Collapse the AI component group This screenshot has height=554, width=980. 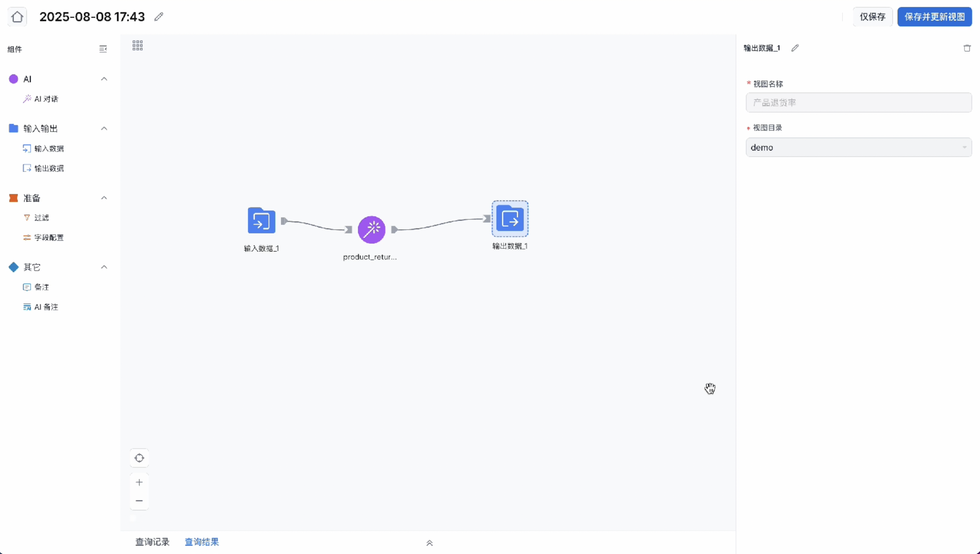[x=104, y=79]
